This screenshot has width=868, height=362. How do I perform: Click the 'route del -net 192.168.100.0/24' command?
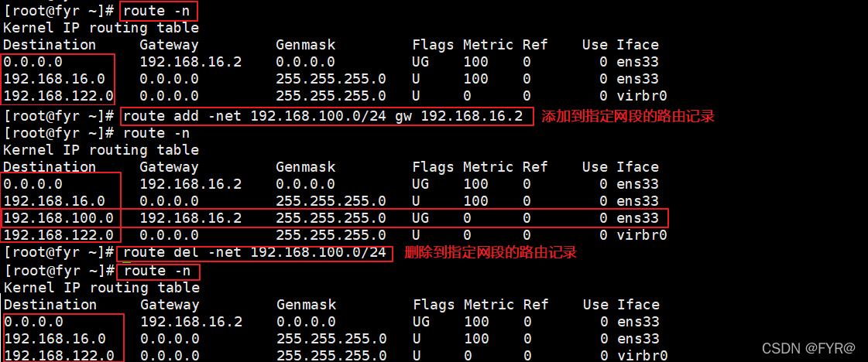pos(255,253)
